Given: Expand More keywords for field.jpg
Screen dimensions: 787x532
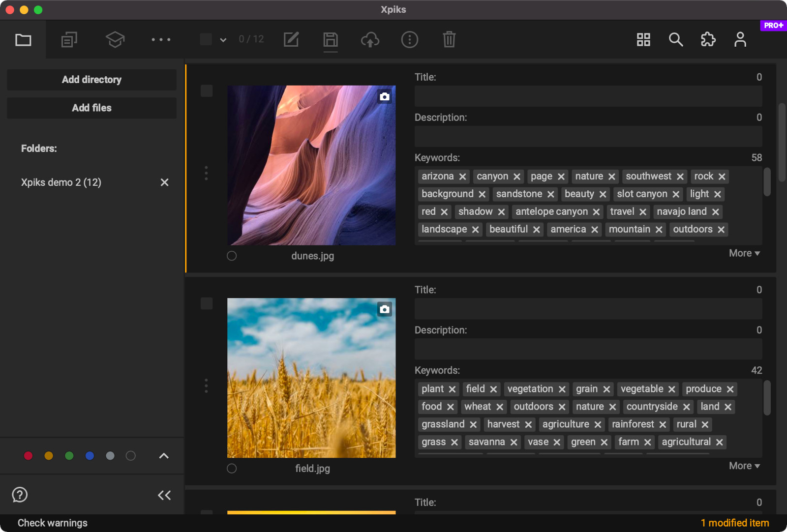Looking at the screenshot, I should pos(744,465).
